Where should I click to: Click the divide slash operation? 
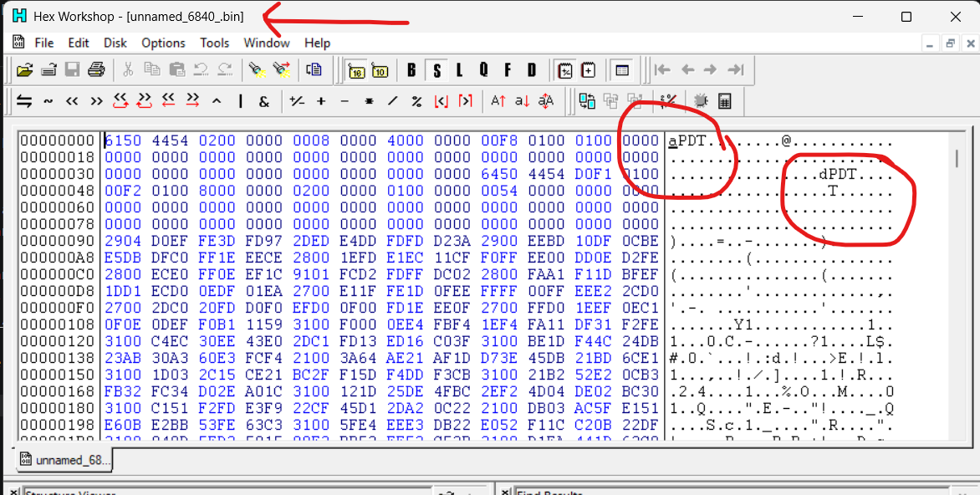pos(392,100)
